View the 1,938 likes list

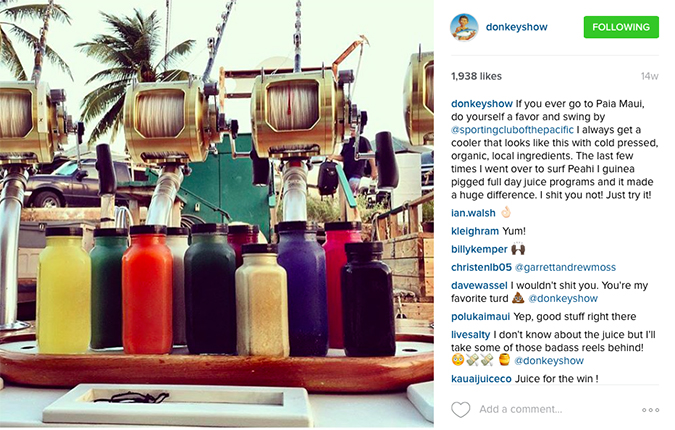tap(476, 76)
